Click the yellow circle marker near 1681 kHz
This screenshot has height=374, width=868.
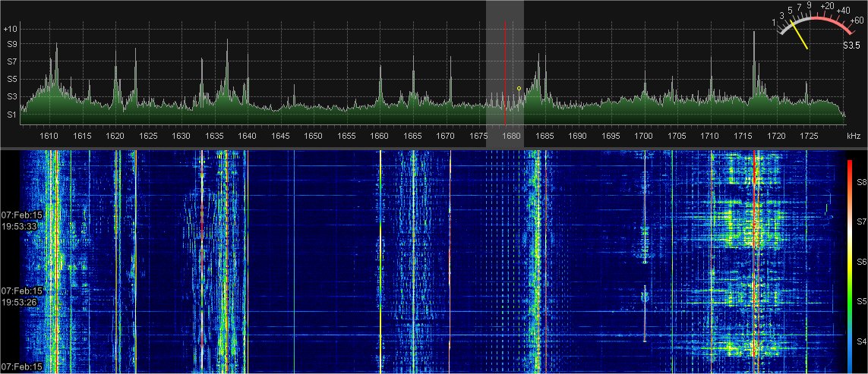pyautogui.click(x=519, y=89)
